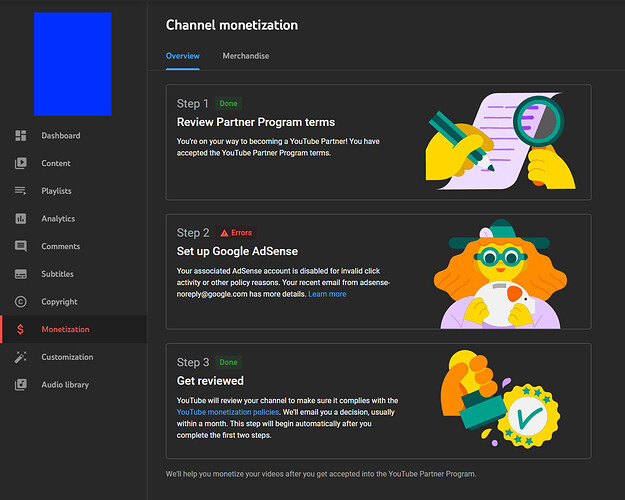Click the Step 3 stamp badge illustration
Viewport: 625px width, 500px height.
500,399
